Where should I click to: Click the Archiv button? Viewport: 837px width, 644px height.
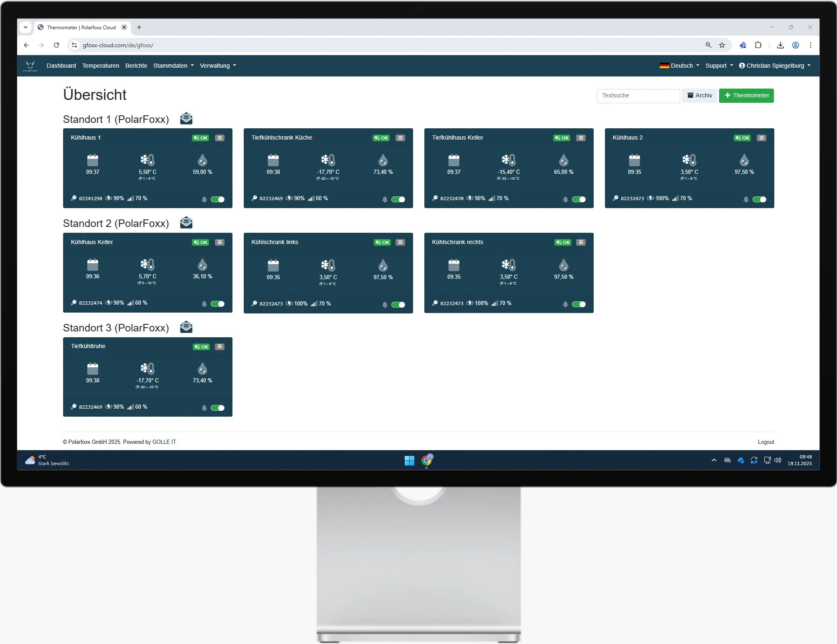coord(699,95)
